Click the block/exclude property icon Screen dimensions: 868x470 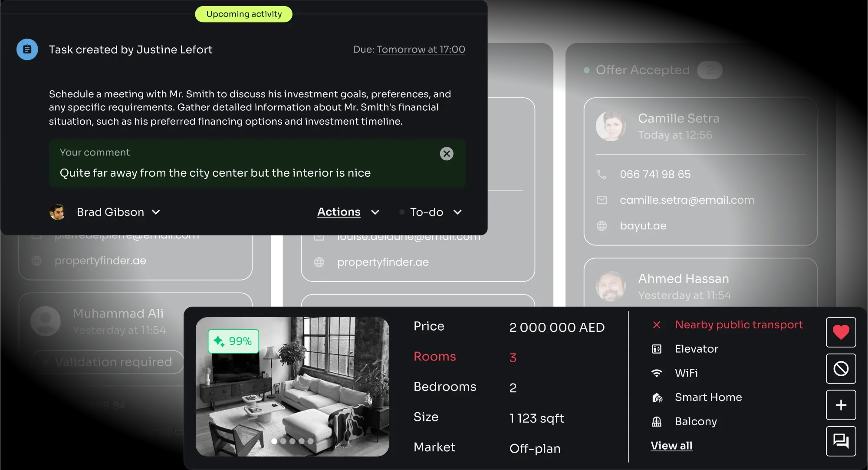click(841, 369)
